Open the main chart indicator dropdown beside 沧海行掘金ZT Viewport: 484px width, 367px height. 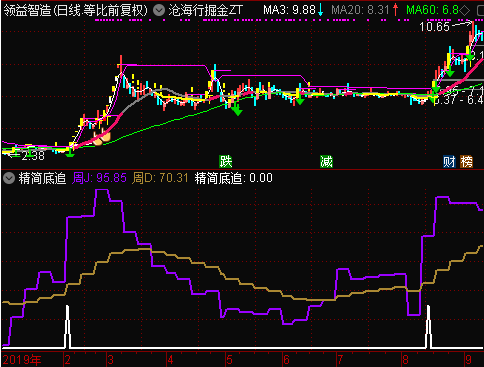[159, 11]
